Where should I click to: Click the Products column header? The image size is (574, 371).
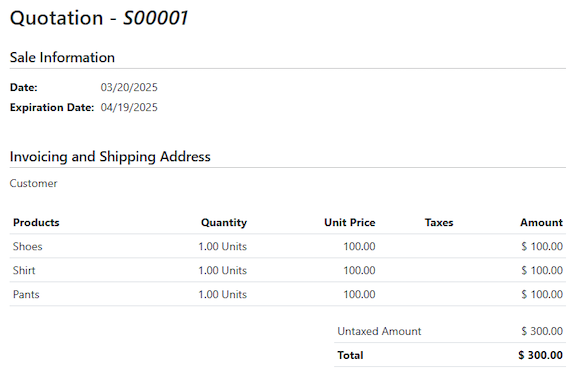click(x=36, y=222)
